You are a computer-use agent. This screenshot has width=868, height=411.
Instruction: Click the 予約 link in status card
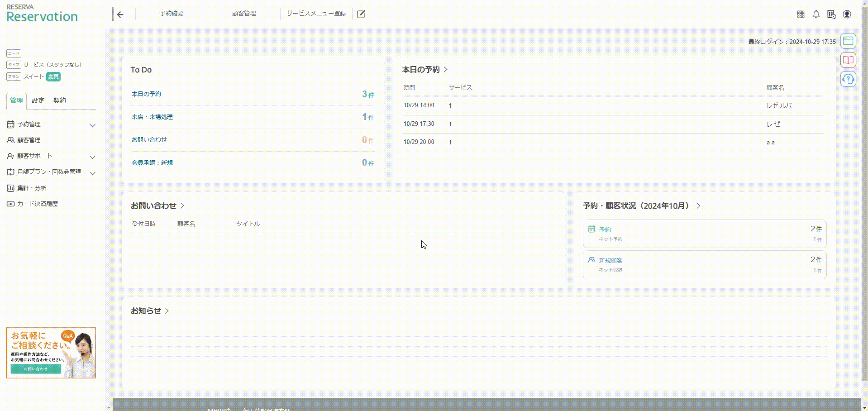coord(605,229)
